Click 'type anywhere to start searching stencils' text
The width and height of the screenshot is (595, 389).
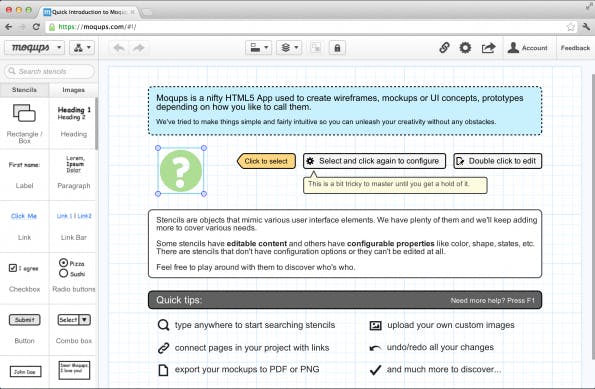pyautogui.click(x=255, y=325)
